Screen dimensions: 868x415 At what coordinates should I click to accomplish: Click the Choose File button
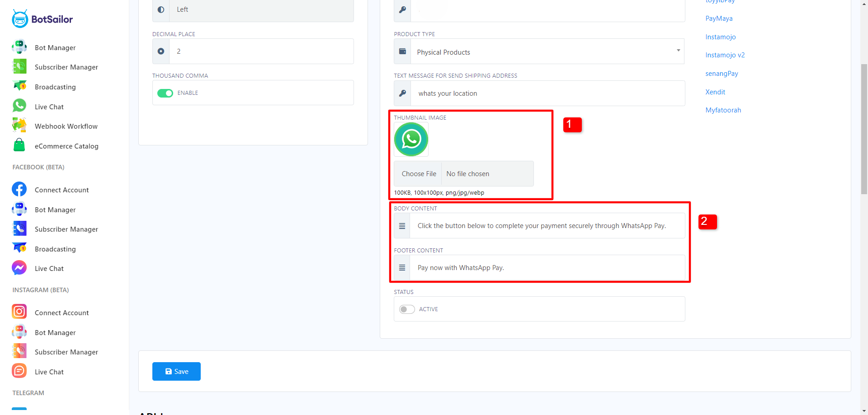tap(419, 174)
